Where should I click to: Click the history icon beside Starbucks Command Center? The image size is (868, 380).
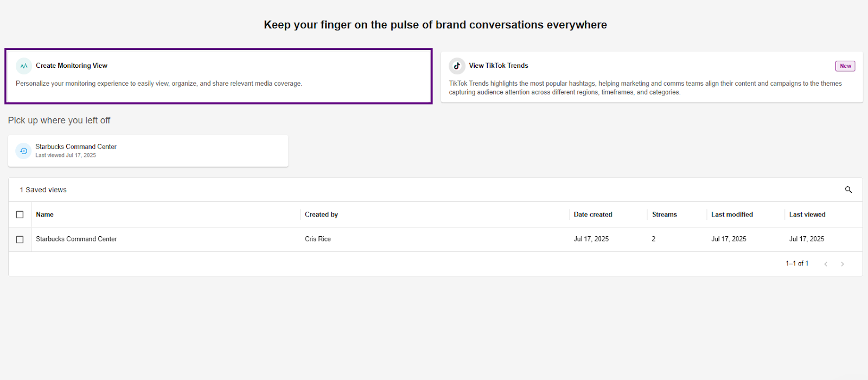pyautogui.click(x=23, y=151)
